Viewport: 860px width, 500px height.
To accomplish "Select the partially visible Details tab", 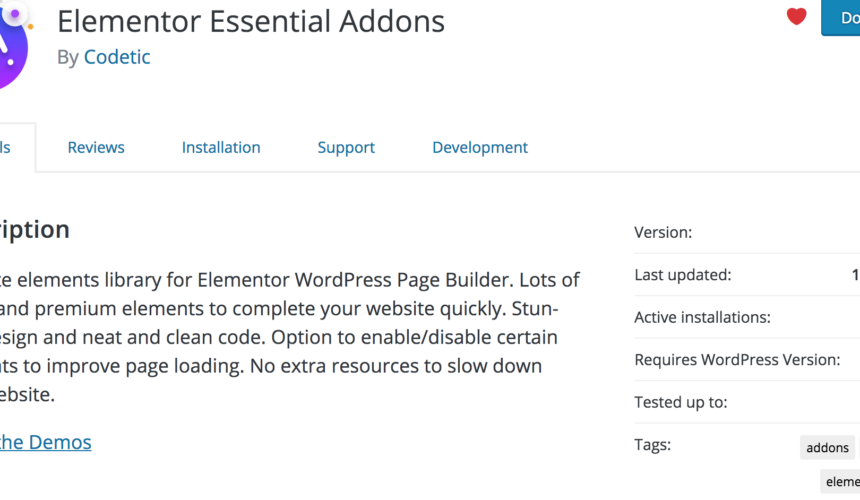I will 15,147.
